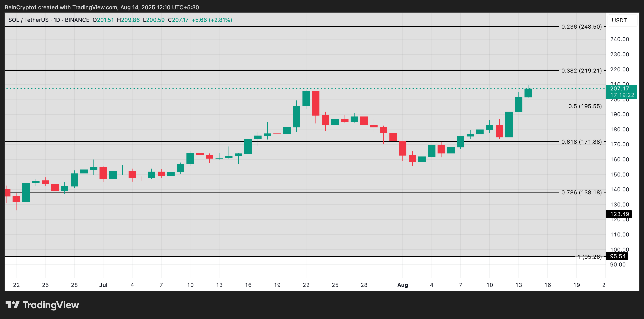Click the 1D interval label in legend
Viewport: 644px width, 319px height.
[x=57, y=20]
